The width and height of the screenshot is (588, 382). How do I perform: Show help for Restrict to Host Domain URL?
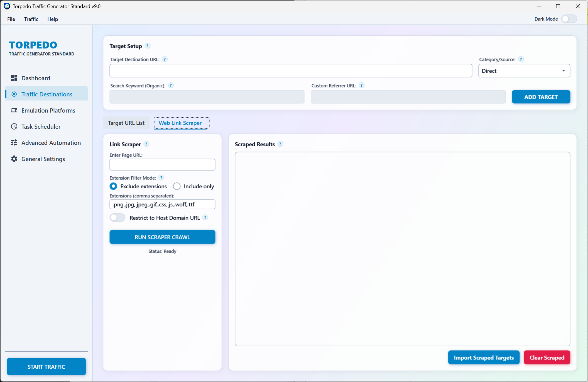click(x=205, y=218)
